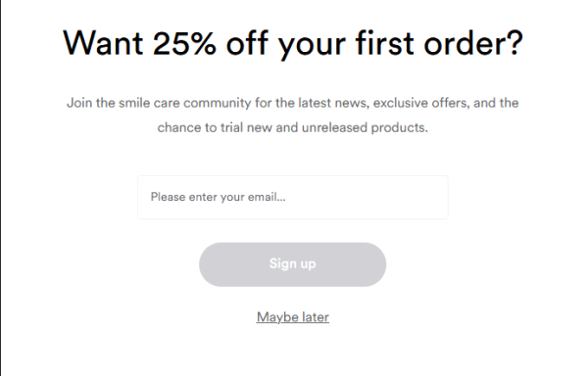This screenshot has height=376, width=588.
Task: Click the grey Sign up button
Action: click(292, 264)
